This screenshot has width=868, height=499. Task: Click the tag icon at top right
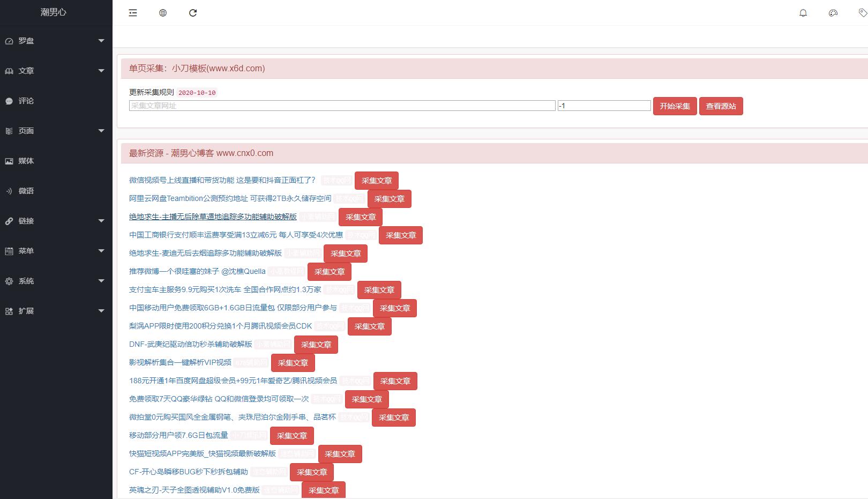(x=862, y=13)
